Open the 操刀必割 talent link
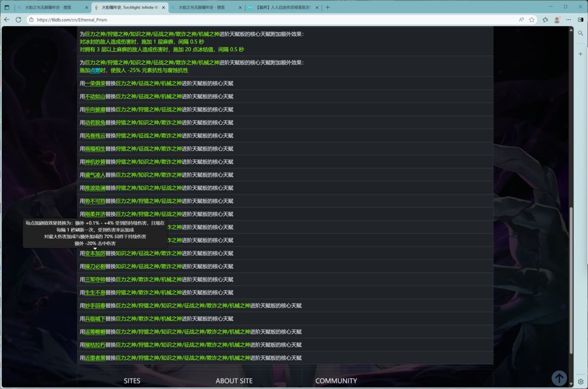This screenshot has height=389, width=588. [95, 266]
